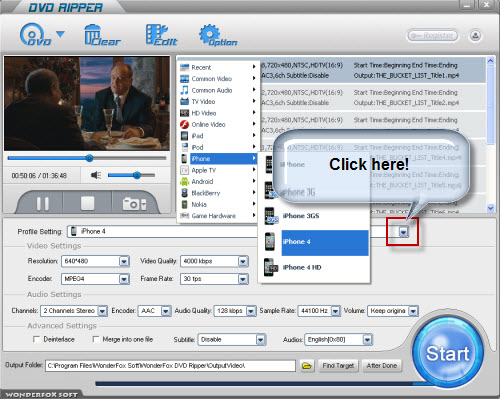
Task: Click the user account icon
Action: click(475, 35)
